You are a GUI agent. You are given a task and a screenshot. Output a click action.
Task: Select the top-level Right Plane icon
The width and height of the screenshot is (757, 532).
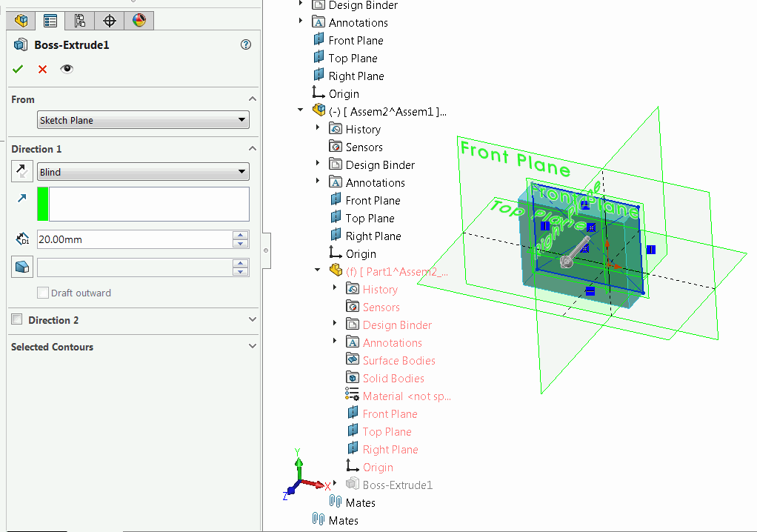click(x=319, y=76)
